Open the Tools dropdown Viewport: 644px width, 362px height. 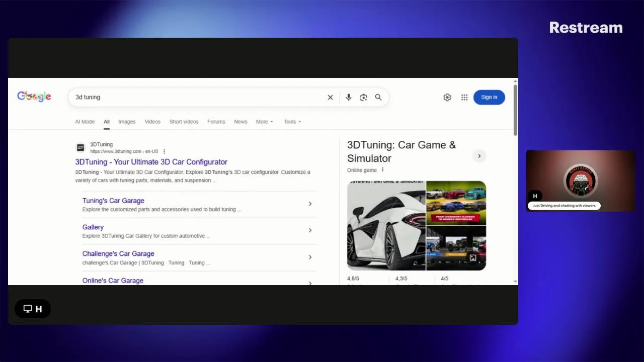[292, 122]
